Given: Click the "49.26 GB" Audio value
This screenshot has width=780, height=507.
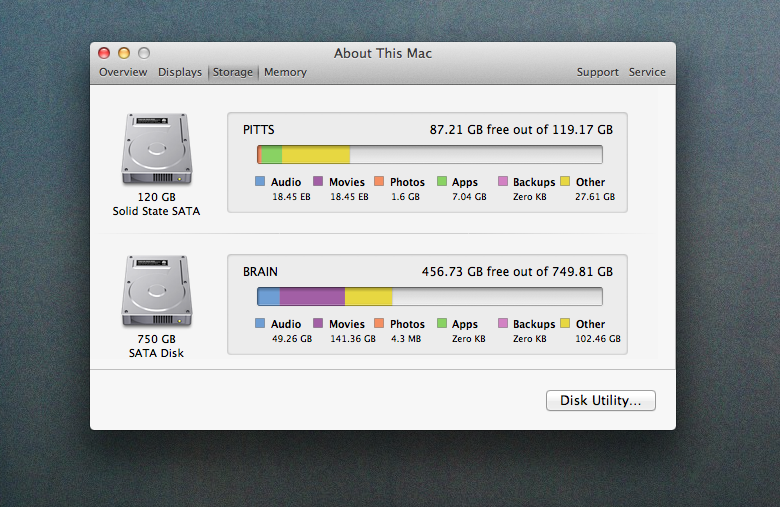Looking at the screenshot, I should click(x=292, y=339).
